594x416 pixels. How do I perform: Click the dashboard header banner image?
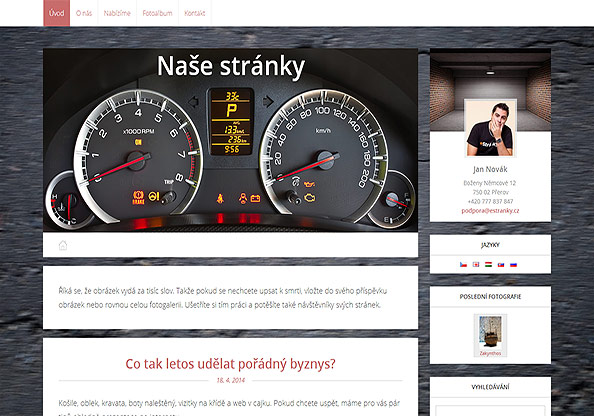[x=230, y=140]
